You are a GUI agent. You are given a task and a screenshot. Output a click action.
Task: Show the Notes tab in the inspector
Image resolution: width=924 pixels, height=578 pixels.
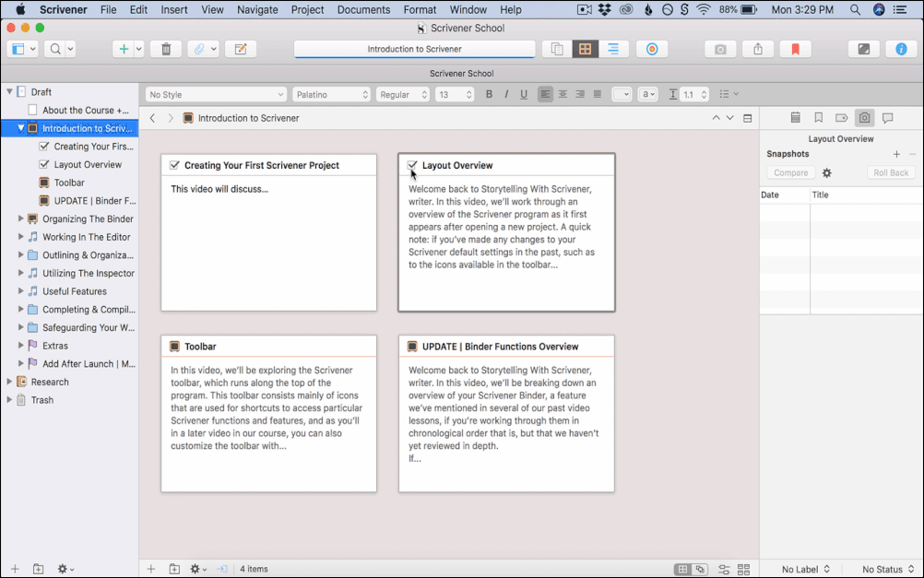pos(795,118)
